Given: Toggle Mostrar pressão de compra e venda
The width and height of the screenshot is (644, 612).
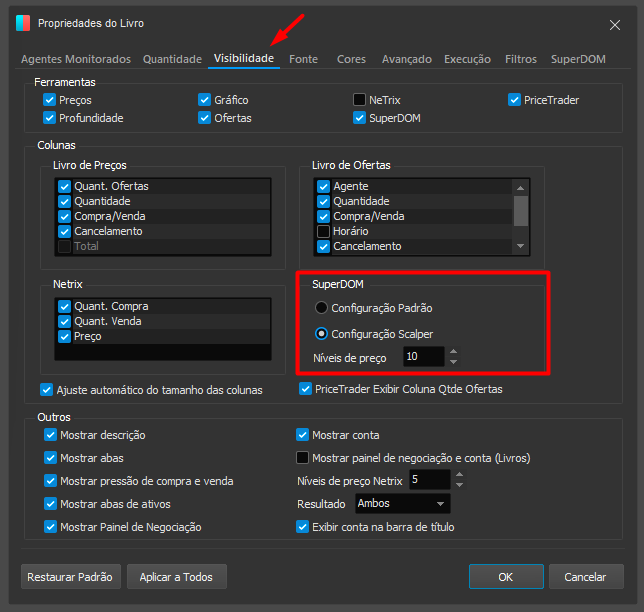Looking at the screenshot, I should [50, 481].
